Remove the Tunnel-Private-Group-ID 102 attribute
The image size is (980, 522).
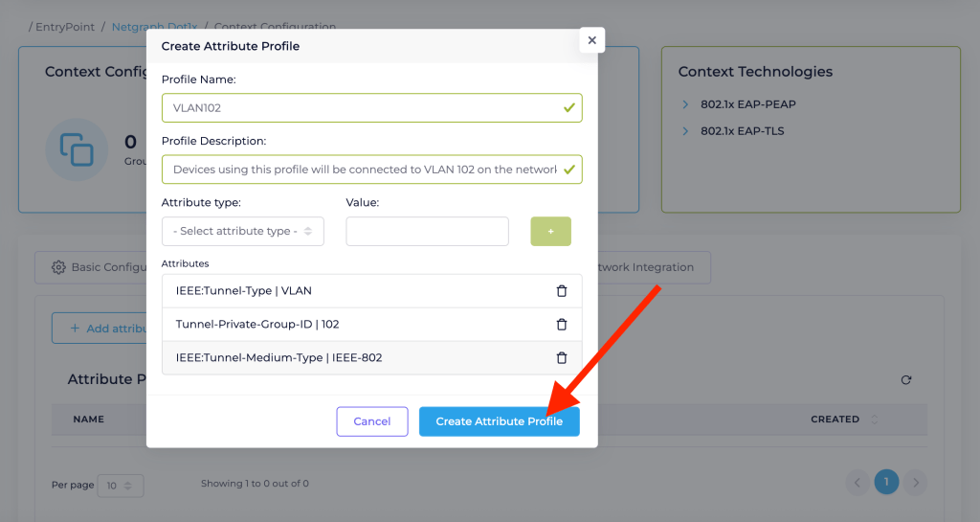point(562,325)
